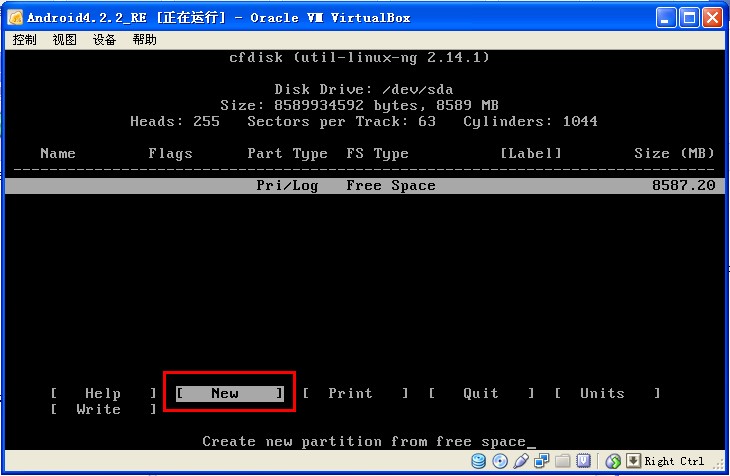Viewport: 730px width, 476px height.
Task: Click the VirtualBox window title icon
Action: [x=15, y=18]
